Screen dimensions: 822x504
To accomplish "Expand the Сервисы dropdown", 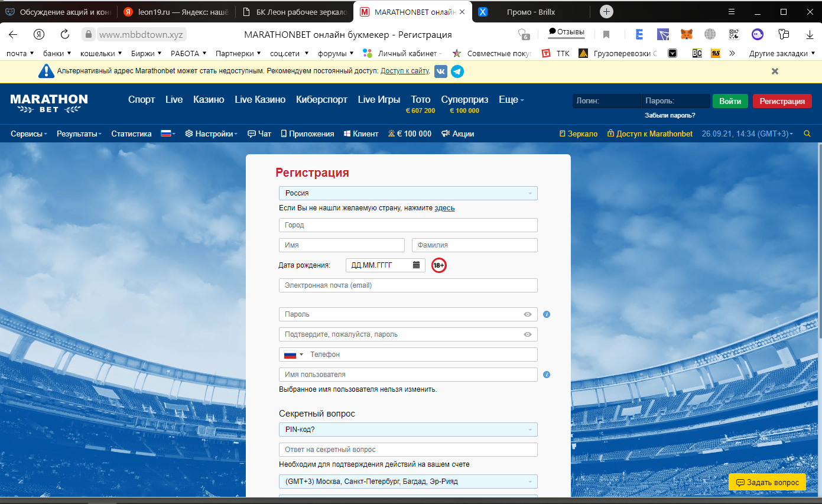I will 29,134.
